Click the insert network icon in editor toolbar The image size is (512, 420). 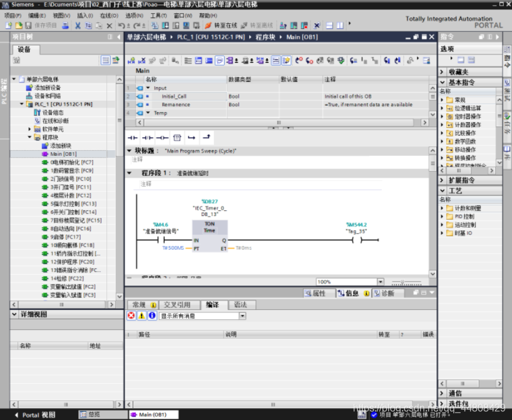131,61
